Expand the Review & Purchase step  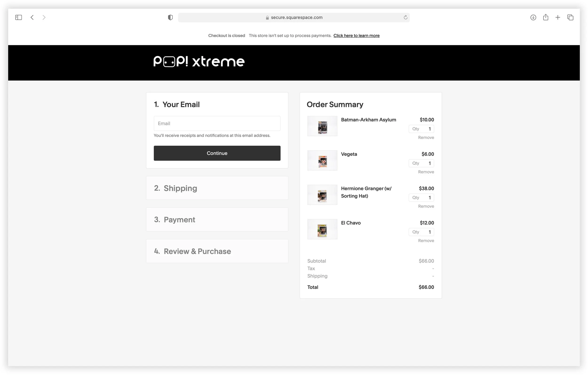[217, 251]
